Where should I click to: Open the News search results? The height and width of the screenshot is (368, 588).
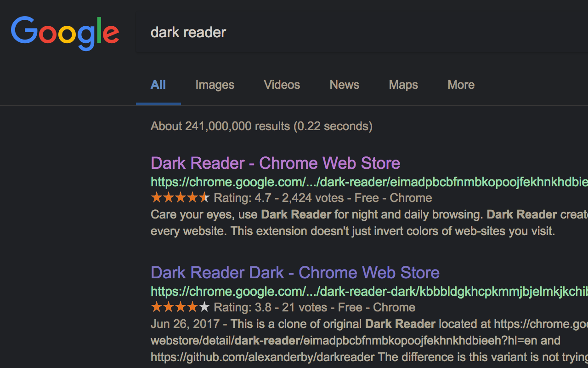344,85
